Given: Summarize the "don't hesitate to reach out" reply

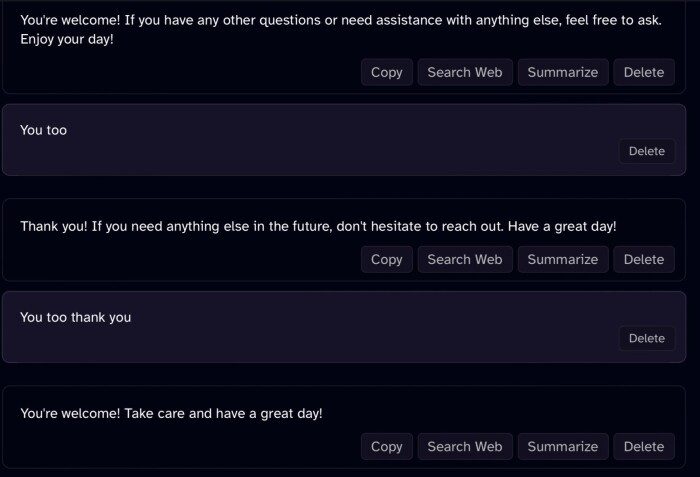Looking at the screenshot, I should (562, 259).
